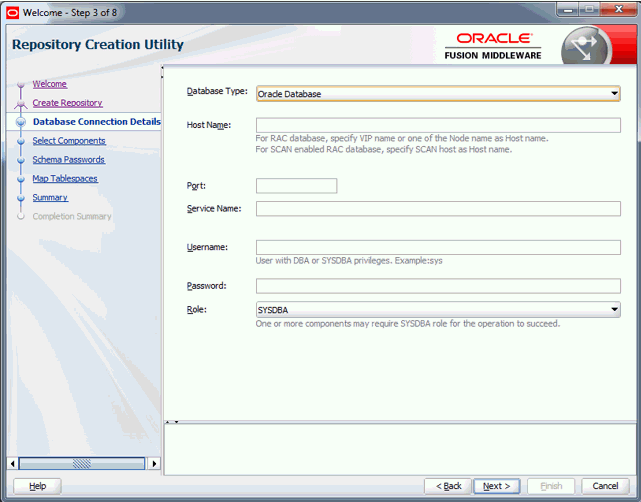Click the SYSDBA role requirement note
The width and height of the screenshot is (641, 502).
tap(408, 323)
